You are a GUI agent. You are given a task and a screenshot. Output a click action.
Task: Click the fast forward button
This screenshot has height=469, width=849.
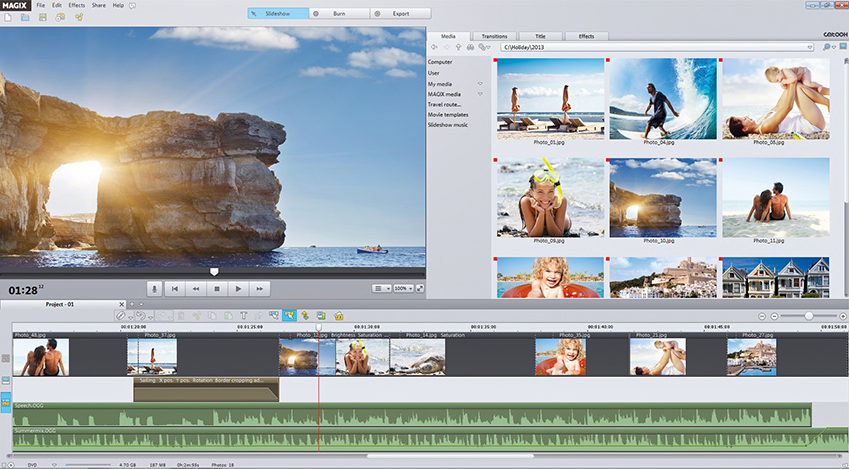(x=259, y=289)
